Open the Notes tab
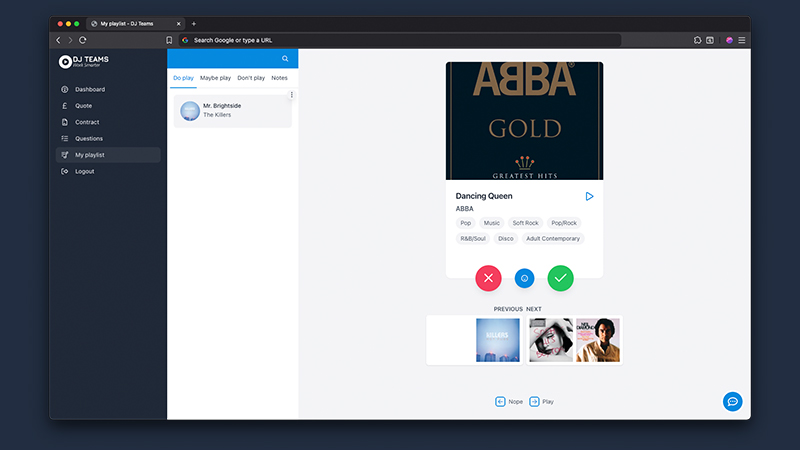The height and width of the screenshot is (450, 800). tap(280, 78)
